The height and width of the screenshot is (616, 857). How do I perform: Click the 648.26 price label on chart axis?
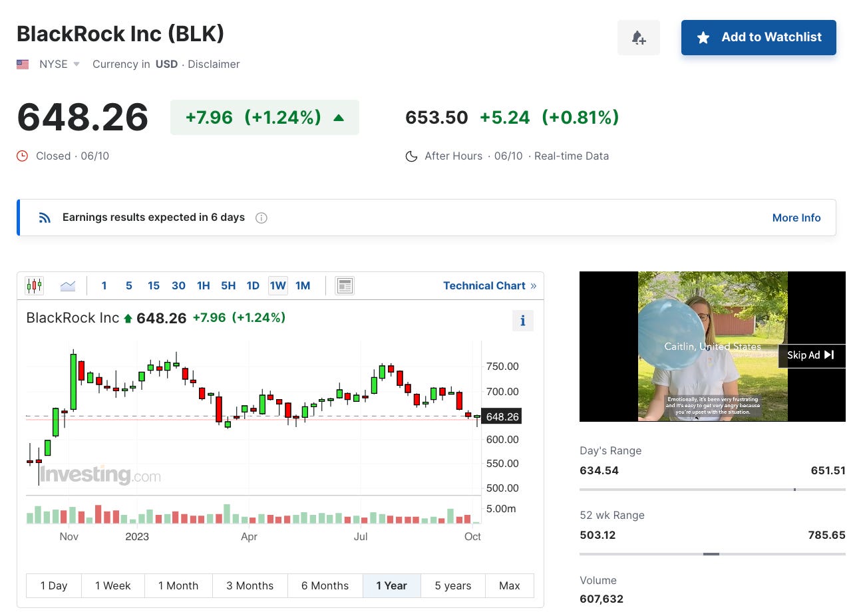pos(502,416)
